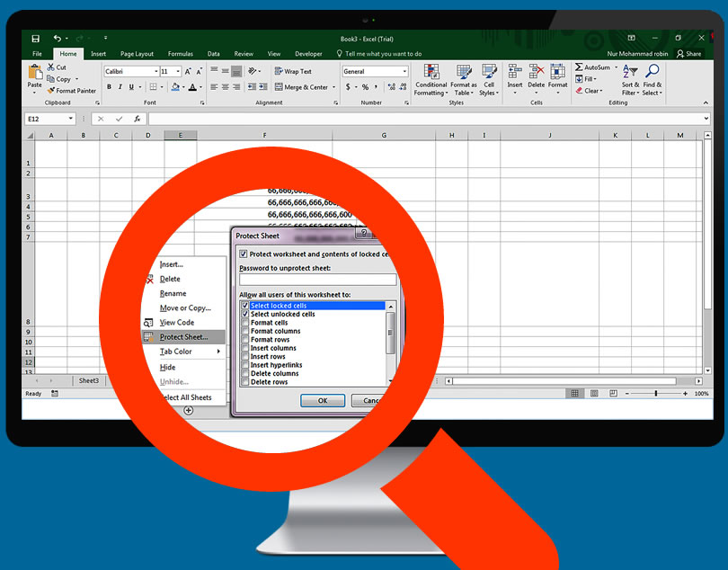Click the zoom slider in status bar
This screenshot has height=570, width=728.
click(656, 394)
